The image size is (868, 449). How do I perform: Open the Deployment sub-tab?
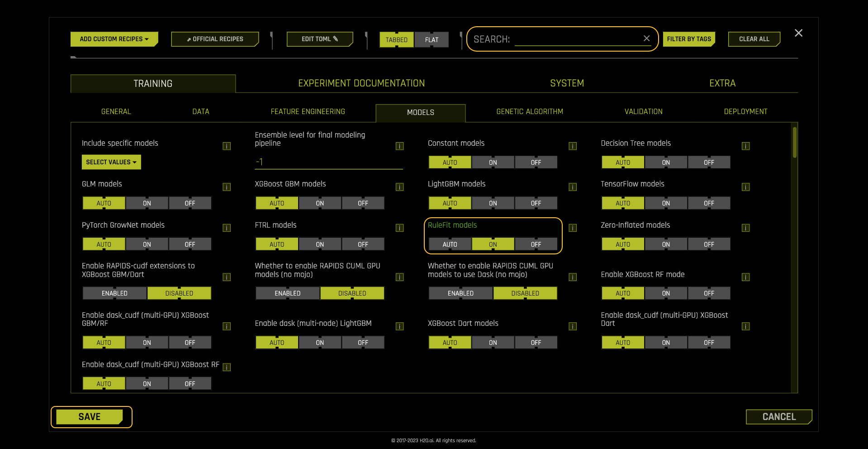pos(745,111)
